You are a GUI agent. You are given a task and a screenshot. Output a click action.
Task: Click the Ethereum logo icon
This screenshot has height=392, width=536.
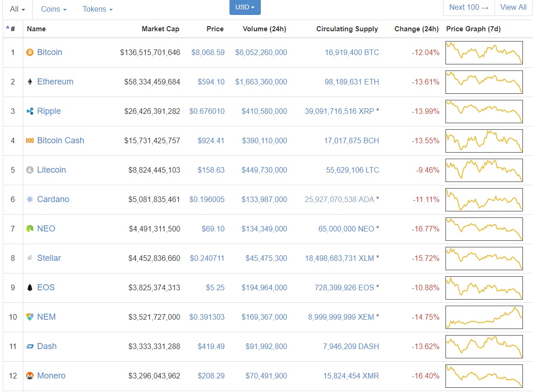click(30, 82)
